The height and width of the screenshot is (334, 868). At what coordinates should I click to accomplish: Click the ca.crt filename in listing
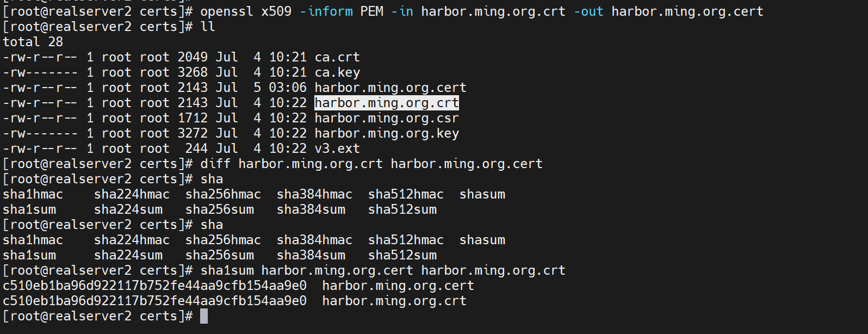337,57
